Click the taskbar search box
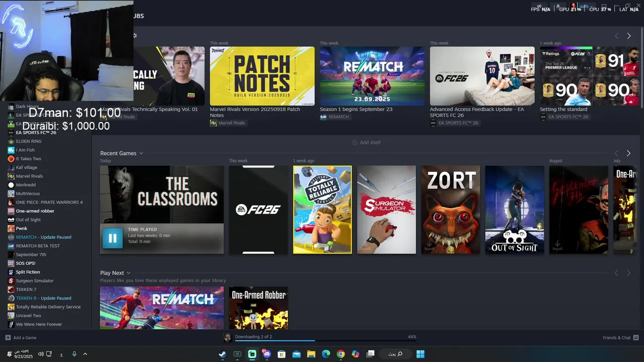Screen dimensions: 644x362 pyautogui.click(x=395, y=354)
